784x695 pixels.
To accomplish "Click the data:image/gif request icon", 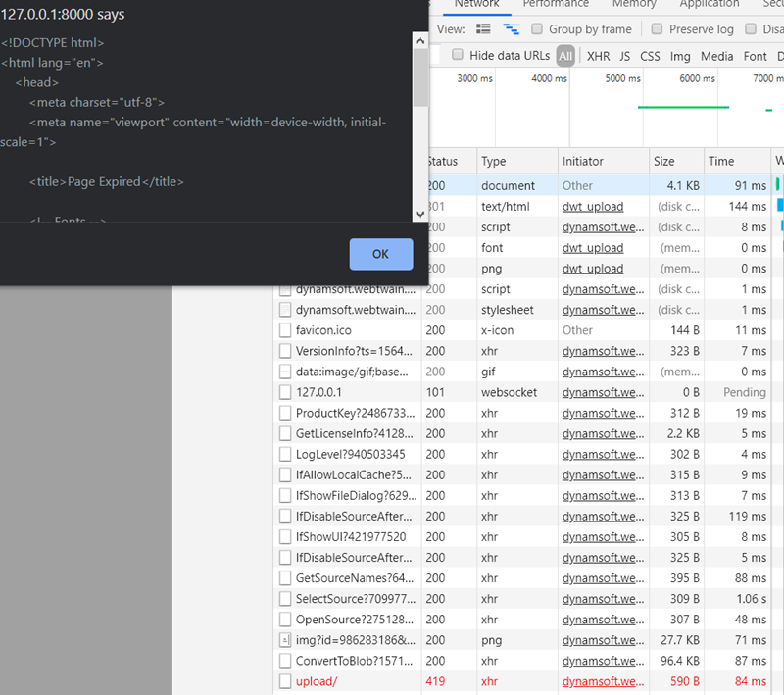I will coord(284,372).
